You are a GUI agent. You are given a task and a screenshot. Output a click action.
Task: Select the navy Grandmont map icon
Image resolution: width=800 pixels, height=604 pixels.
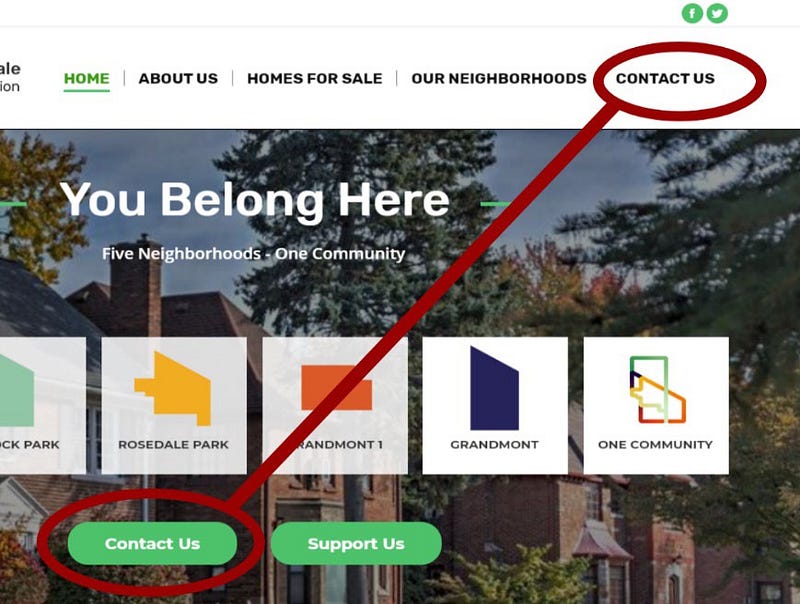pos(494,388)
